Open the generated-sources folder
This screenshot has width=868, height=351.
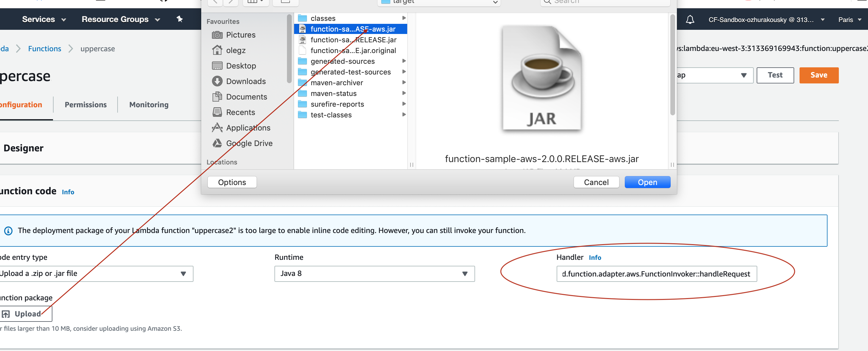341,61
